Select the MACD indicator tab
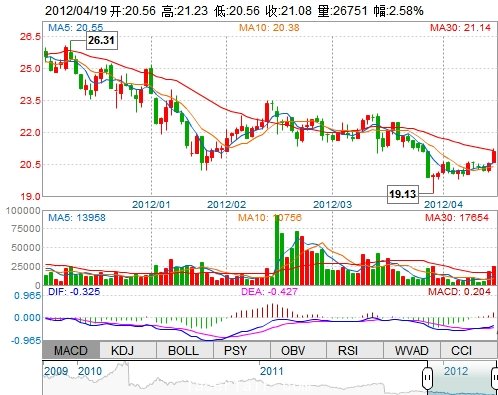This screenshot has width=498, height=395. click(71, 350)
